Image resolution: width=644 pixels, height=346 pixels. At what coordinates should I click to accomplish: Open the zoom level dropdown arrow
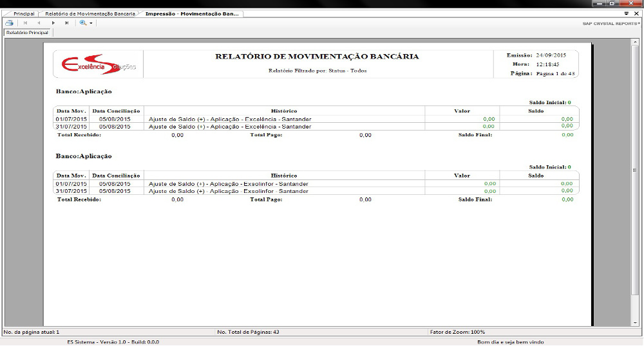click(91, 23)
